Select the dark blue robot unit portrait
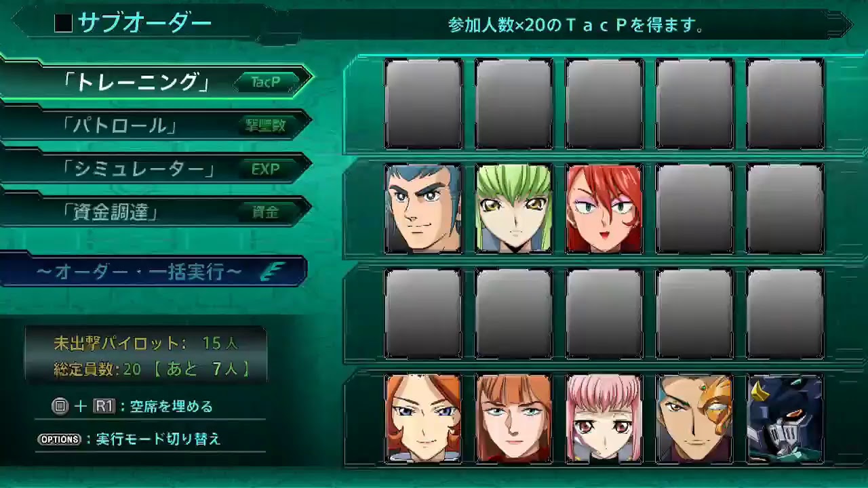The width and height of the screenshot is (868, 488). coord(785,419)
